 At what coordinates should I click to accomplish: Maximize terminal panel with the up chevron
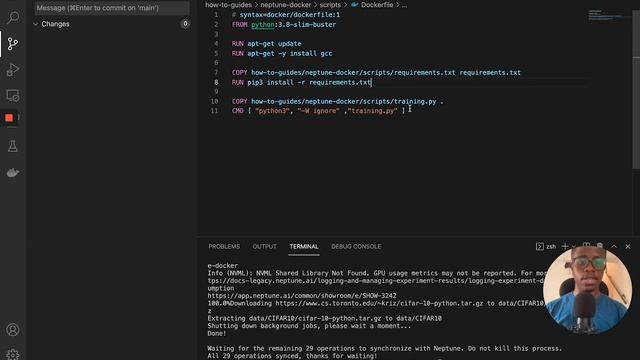pyautogui.click(x=613, y=246)
